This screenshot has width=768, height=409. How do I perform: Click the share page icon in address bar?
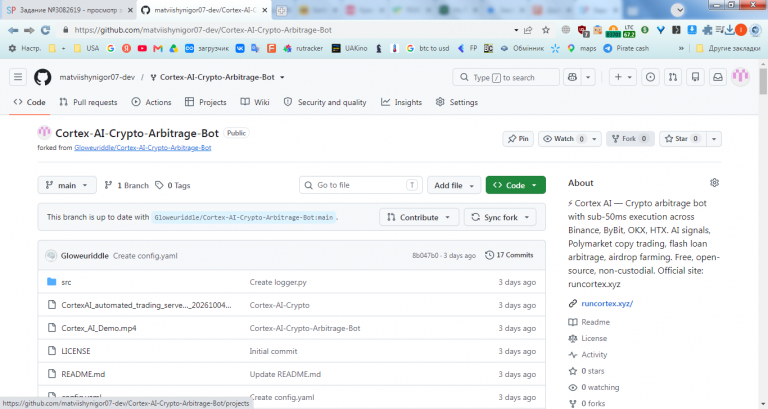[x=528, y=30]
